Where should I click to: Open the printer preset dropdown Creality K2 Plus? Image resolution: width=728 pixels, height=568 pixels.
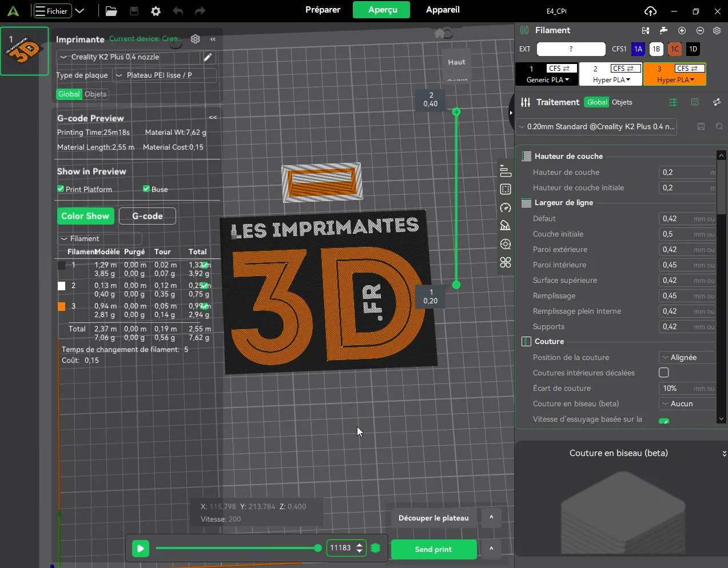coord(129,57)
